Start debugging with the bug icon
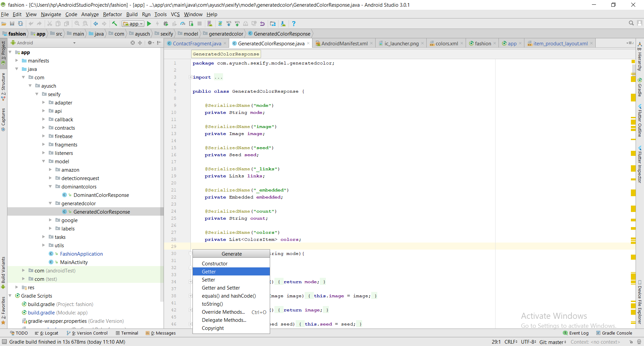 pyautogui.click(x=166, y=24)
